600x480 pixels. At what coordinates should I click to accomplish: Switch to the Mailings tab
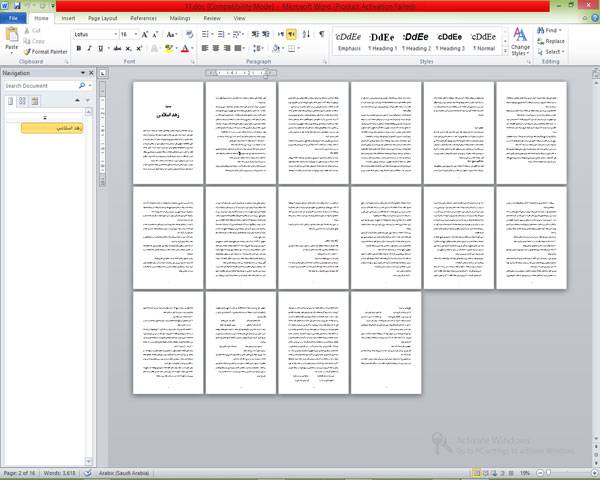point(180,18)
